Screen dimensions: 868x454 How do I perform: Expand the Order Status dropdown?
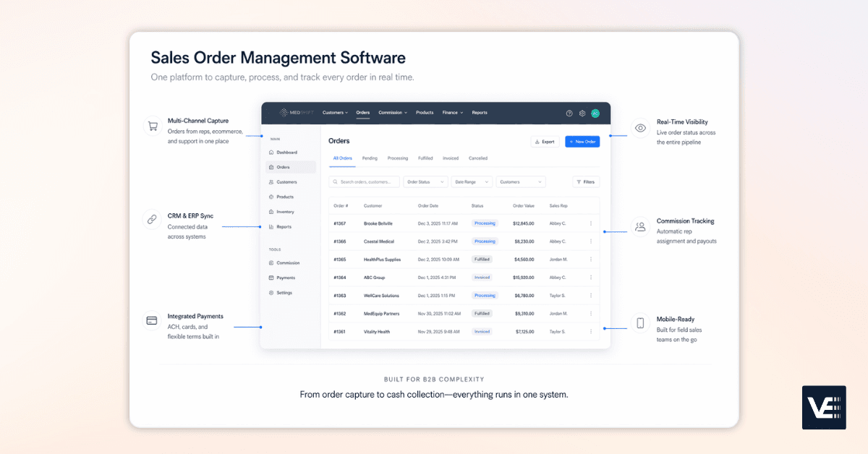point(425,181)
